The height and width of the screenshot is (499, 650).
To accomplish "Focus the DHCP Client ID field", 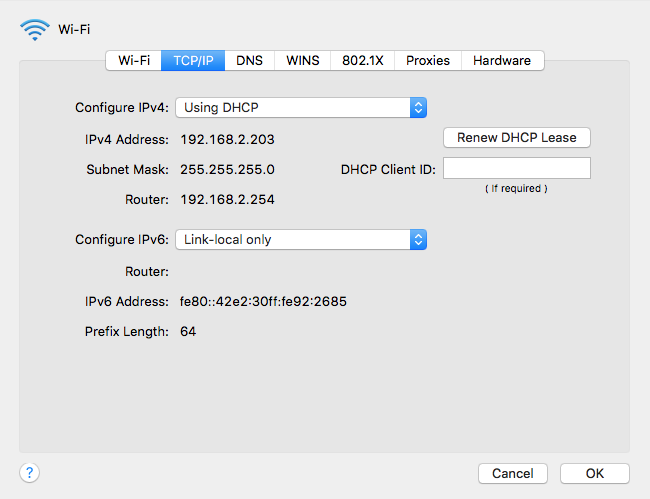I will click(x=517, y=168).
